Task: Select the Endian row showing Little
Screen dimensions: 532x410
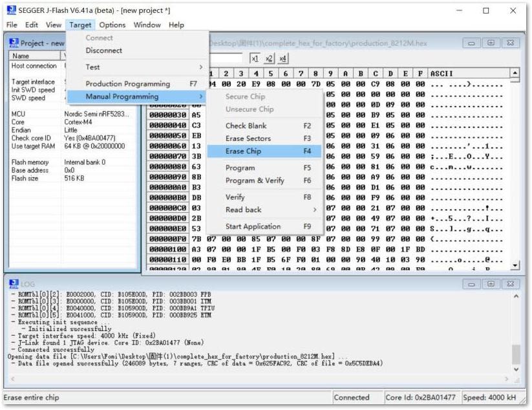Action: tap(73, 130)
